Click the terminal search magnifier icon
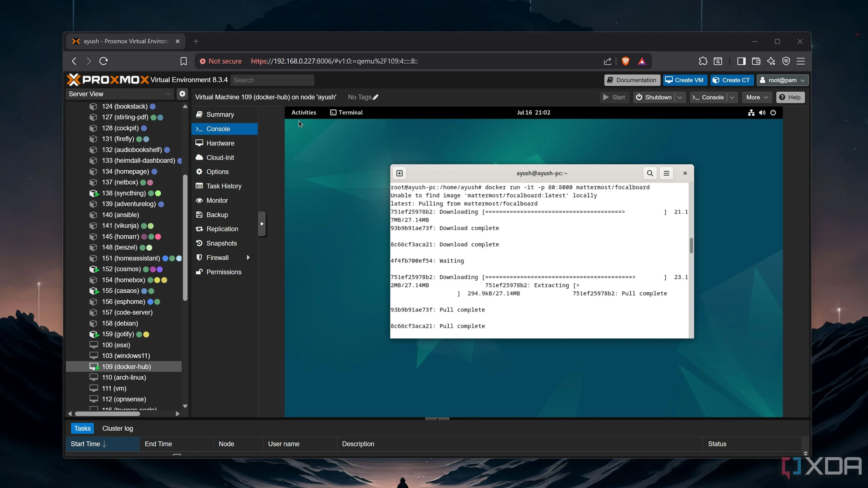This screenshot has width=868, height=488. [x=650, y=173]
